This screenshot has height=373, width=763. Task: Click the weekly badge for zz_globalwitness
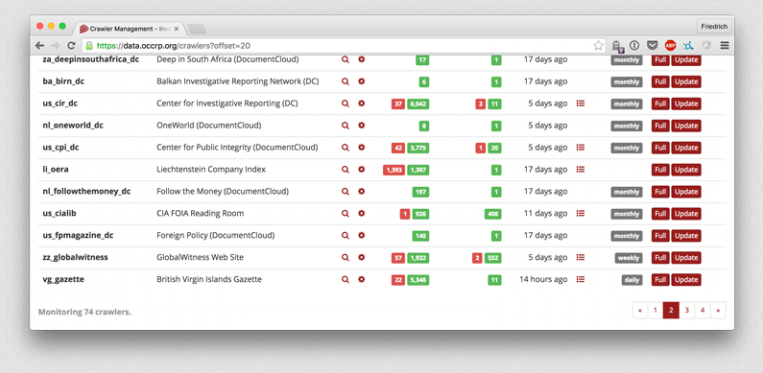tap(628, 258)
